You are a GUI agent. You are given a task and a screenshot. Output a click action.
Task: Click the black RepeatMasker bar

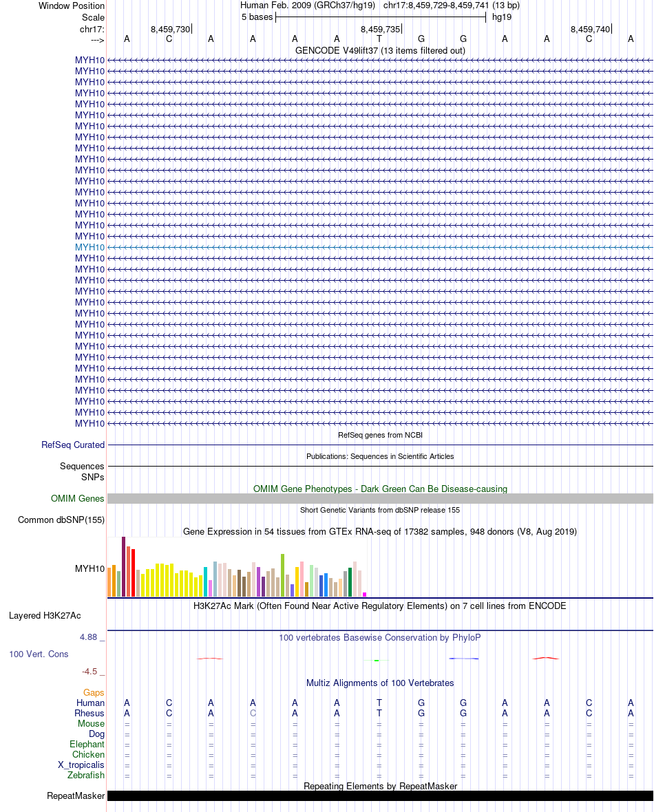coord(380,796)
